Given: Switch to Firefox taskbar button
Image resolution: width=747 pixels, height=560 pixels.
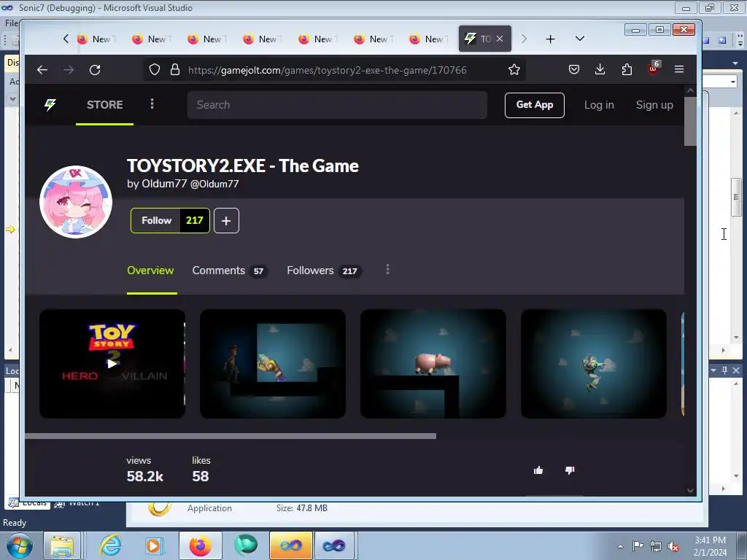Looking at the screenshot, I should point(201,545).
